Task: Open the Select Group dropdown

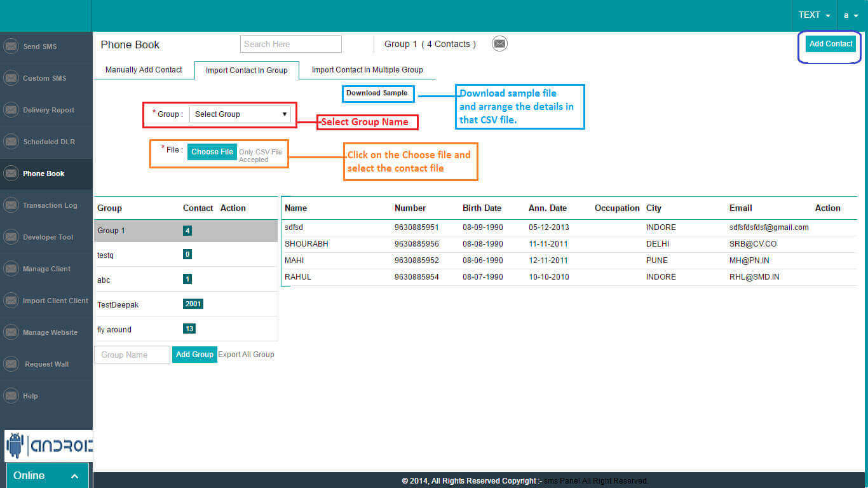Action: point(240,114)
